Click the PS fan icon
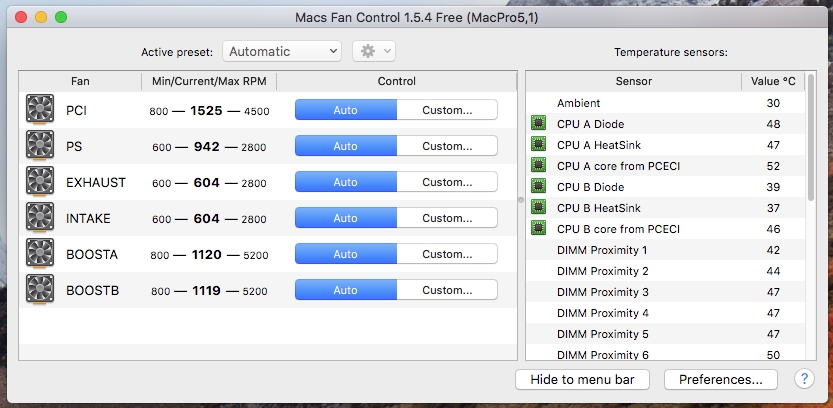 [40, 146]
